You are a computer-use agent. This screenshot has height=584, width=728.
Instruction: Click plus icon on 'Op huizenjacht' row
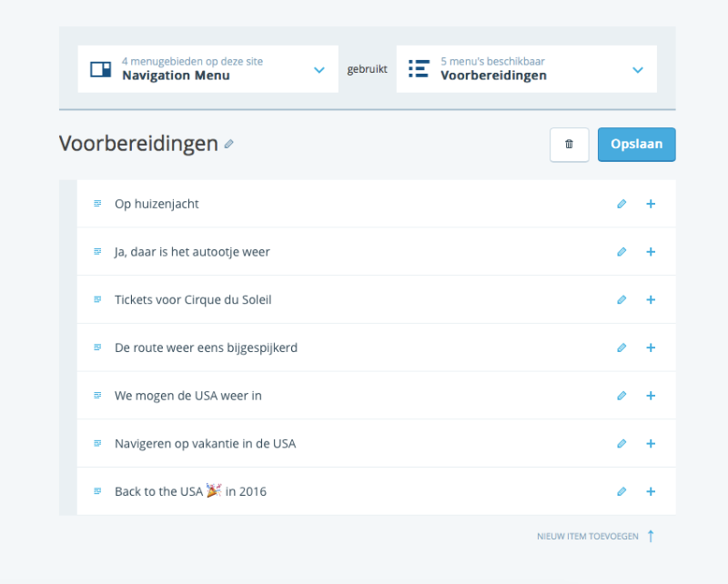(651, 204)
